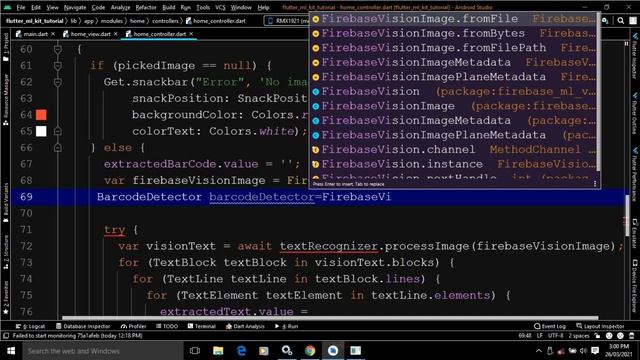Open the Logcat tool window
The width and height of the screenshot is (640, 360).
[x=31, y=326]
